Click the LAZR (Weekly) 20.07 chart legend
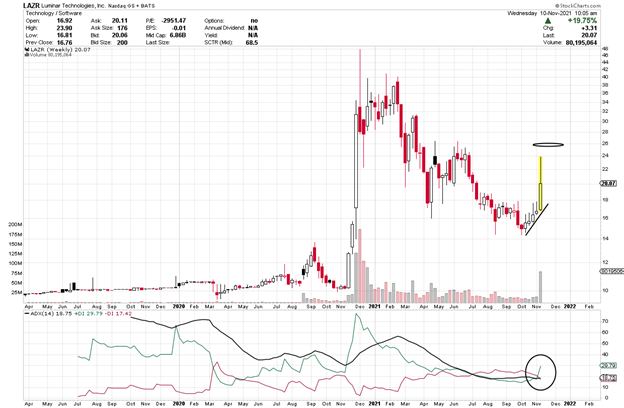The height and width of the screenshot is (408, 624). [x=60, y=49]
